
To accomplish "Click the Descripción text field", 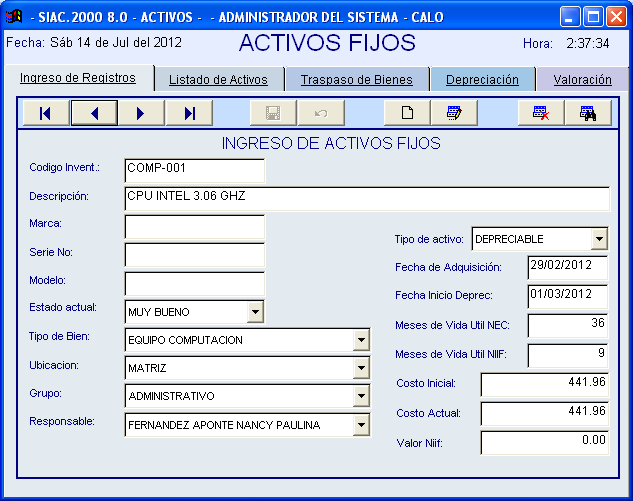I will tap(366, 197).
